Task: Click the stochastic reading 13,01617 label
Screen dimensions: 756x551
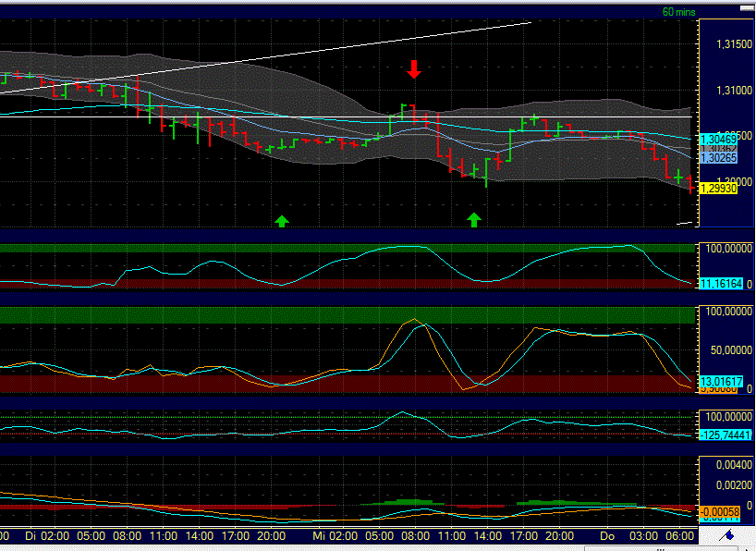Action: pyautogui.click(x=721, y=379)
